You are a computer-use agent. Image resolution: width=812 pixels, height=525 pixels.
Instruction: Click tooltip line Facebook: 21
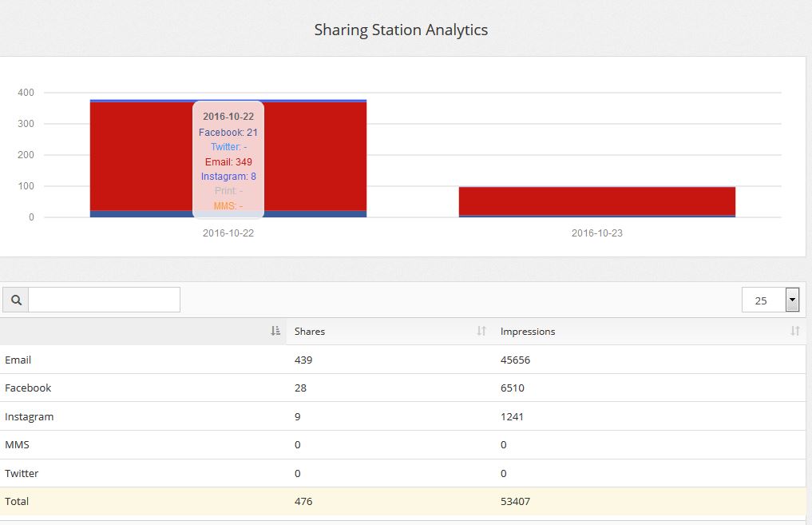point(228,132)
